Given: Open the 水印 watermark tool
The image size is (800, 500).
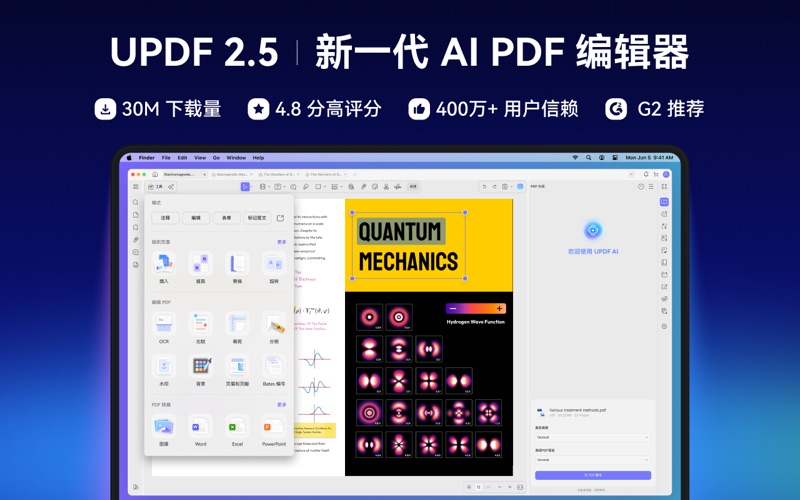Looking at the screenshot, I should tap(164, 370).
